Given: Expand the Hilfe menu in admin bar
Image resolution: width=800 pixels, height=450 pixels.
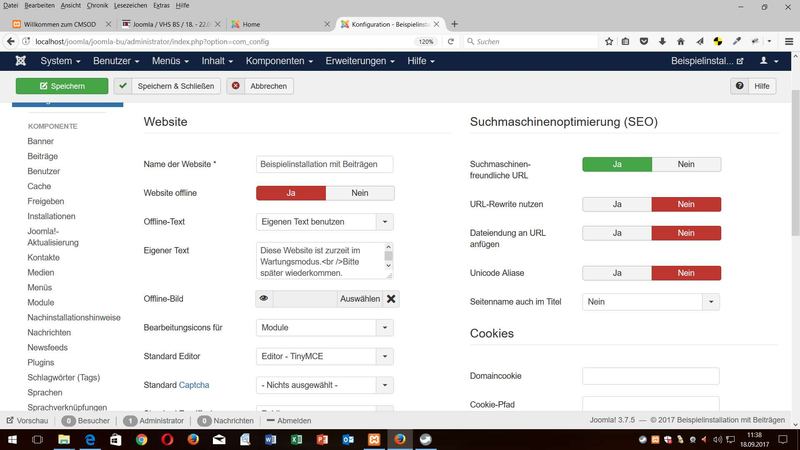Looking at the screenshot, I should click(421, 61).
